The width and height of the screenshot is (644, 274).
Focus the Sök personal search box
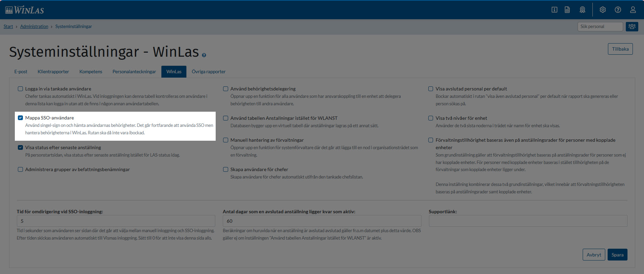pyautogui.click(x=600, y=26)
